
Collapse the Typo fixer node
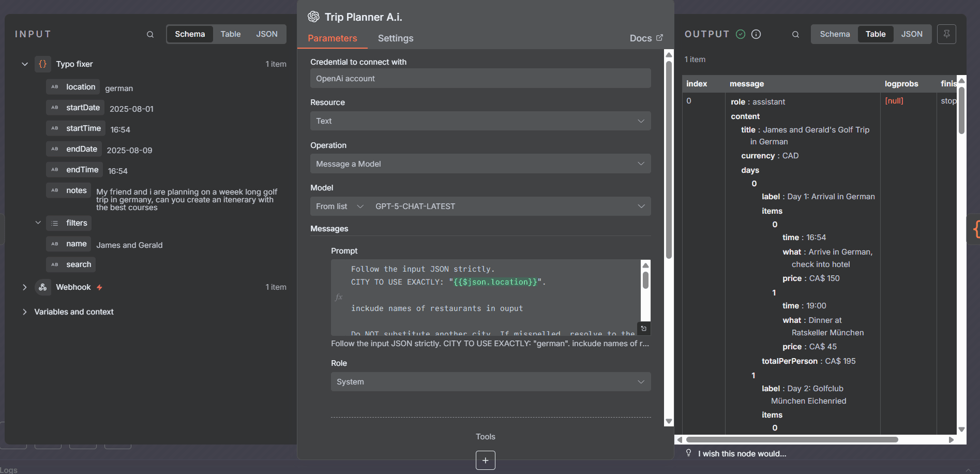point(24,64)
